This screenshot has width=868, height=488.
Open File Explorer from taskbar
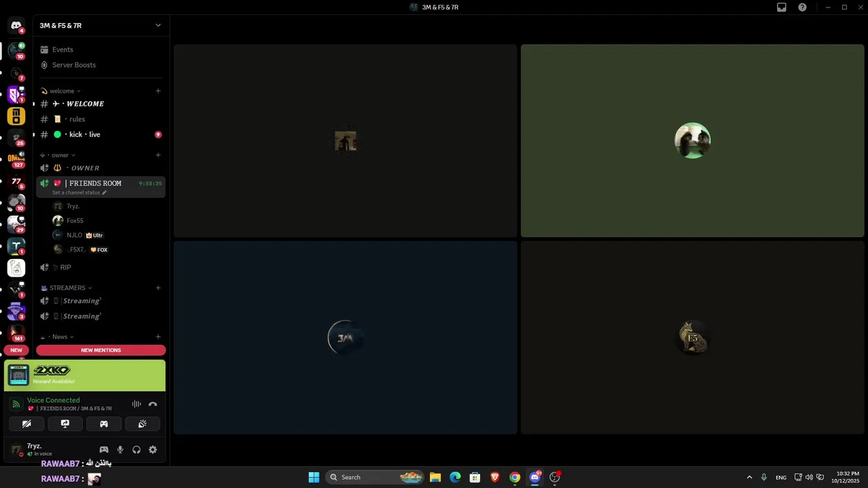[435, 477]
